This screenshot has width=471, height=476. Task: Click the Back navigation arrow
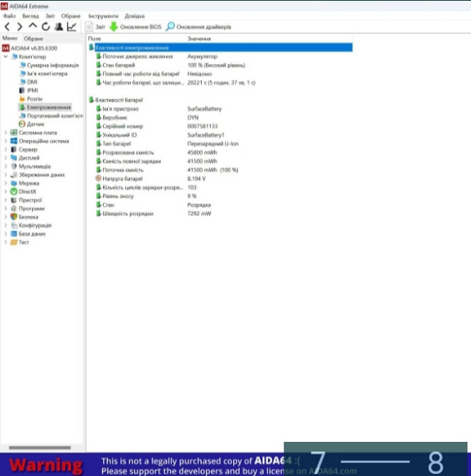tap(8, 26)
